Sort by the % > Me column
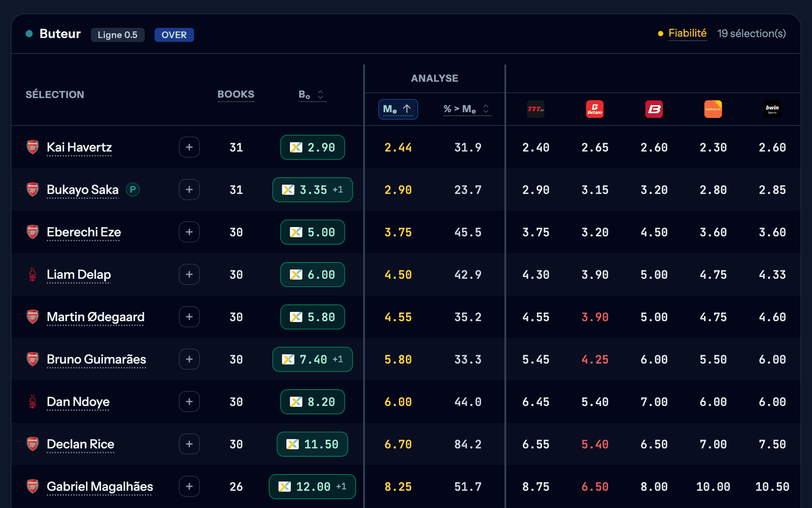812x508 pixels. pyautogui.click(x=467, y=109)
